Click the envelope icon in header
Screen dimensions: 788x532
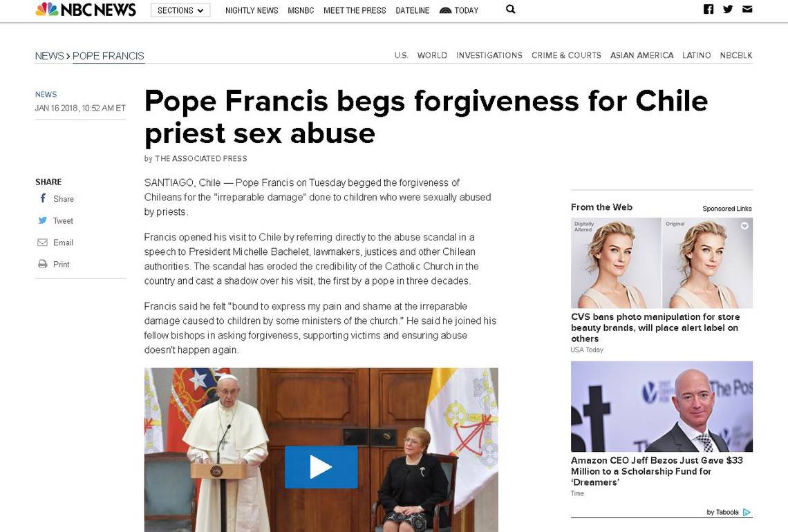coord(747,9)
